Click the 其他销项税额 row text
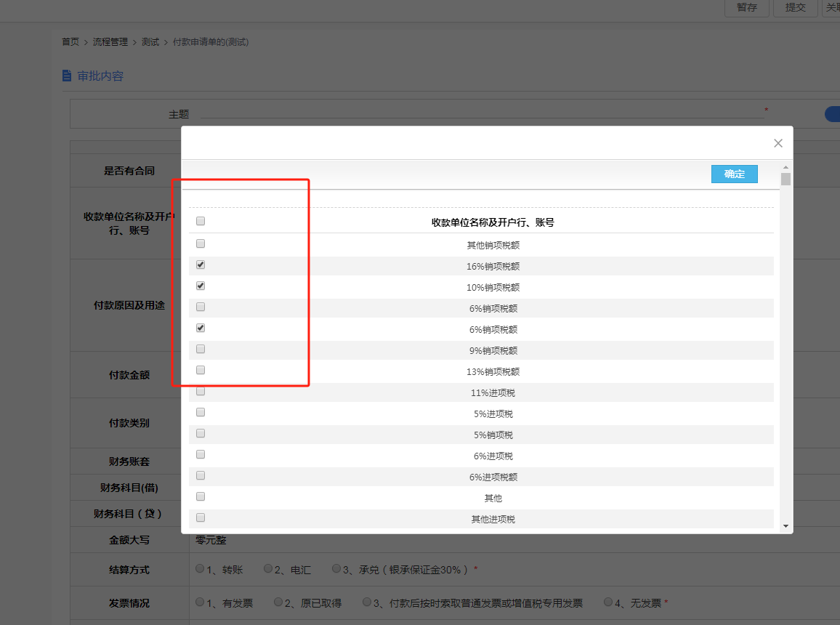Screen dimensions: 840x625 (x=493, y=246)
